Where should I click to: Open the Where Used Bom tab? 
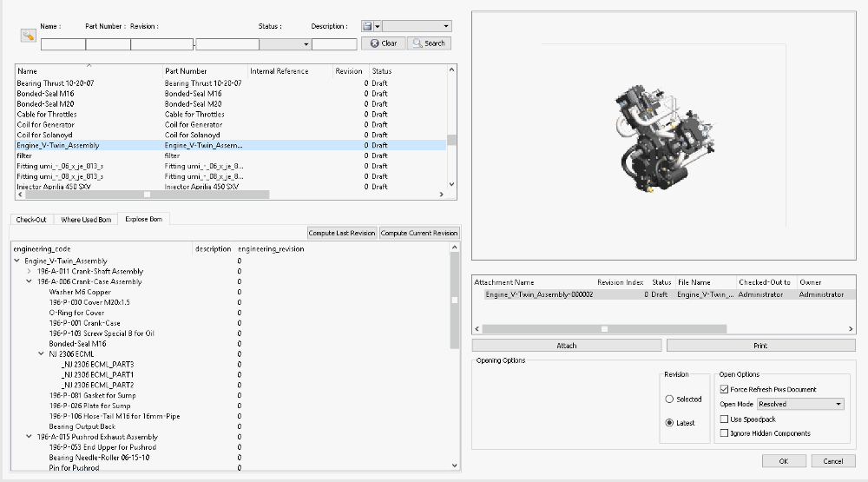click(86, 220)
